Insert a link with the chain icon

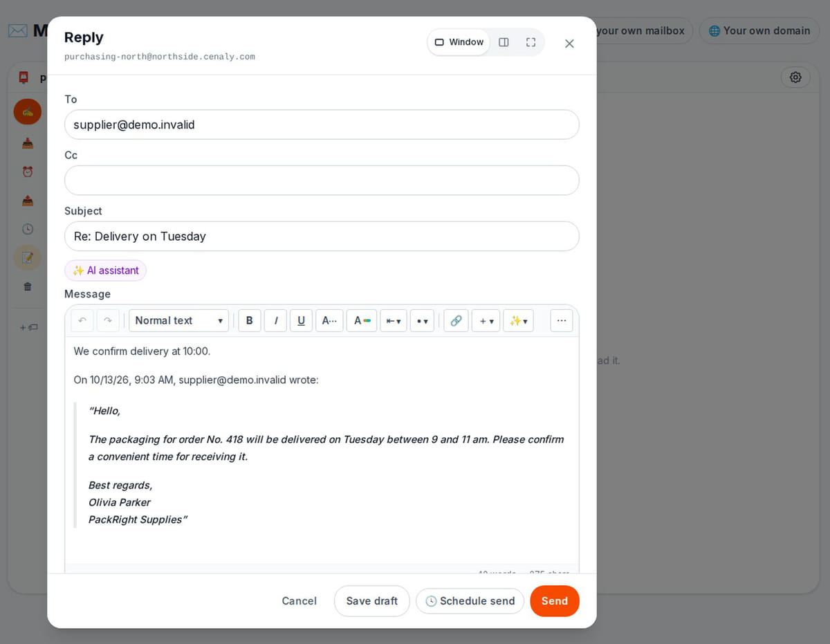point(456,320)
